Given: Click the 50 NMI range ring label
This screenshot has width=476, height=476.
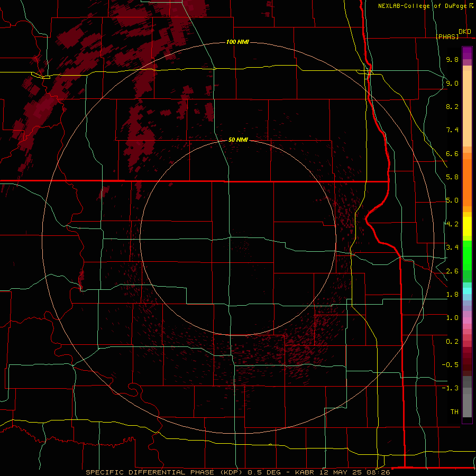Looking at the screenshot, I should [x=238, y=140].
